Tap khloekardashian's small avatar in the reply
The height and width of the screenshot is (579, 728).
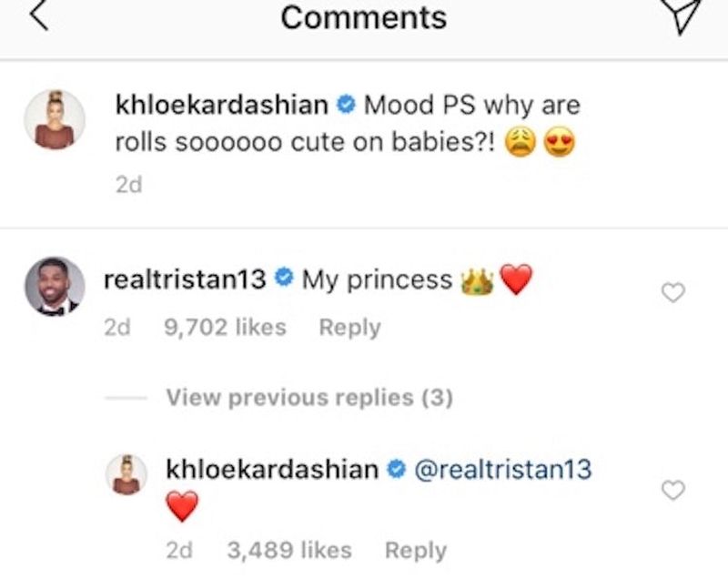click(x=126, y=474)
